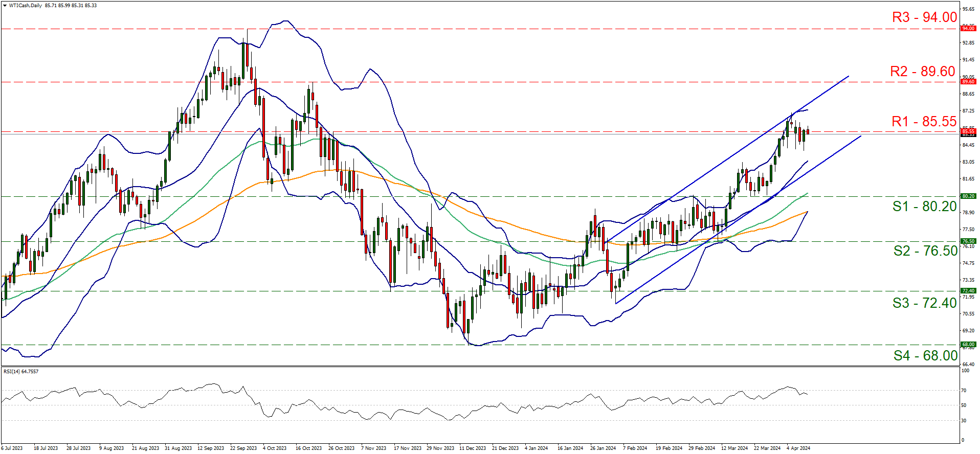
Task: Select the R3 - 94.00 resistance label
Action: (924, 17)
